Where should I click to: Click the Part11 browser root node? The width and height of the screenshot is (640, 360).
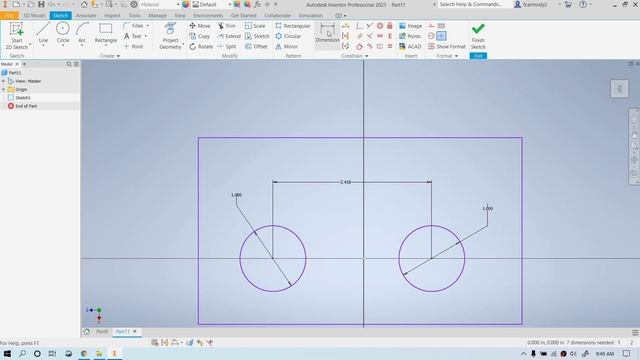[11, 73]
